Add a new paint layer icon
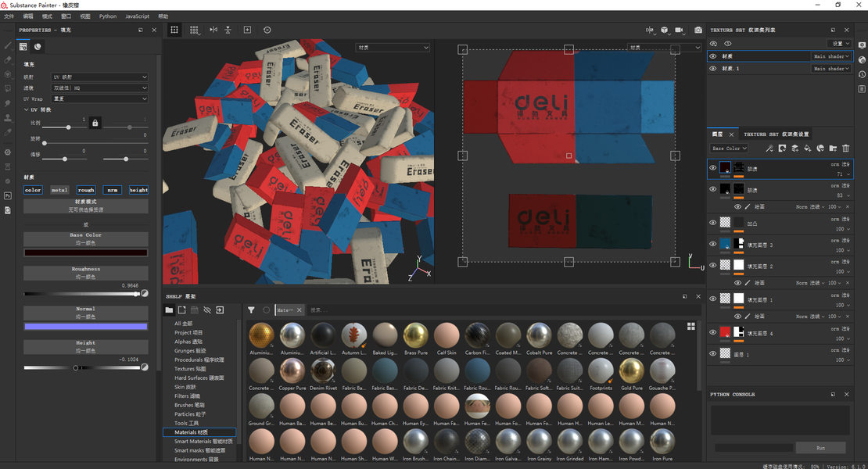The height and width of the screenshot is (469, 868). [x=795, y=149]
